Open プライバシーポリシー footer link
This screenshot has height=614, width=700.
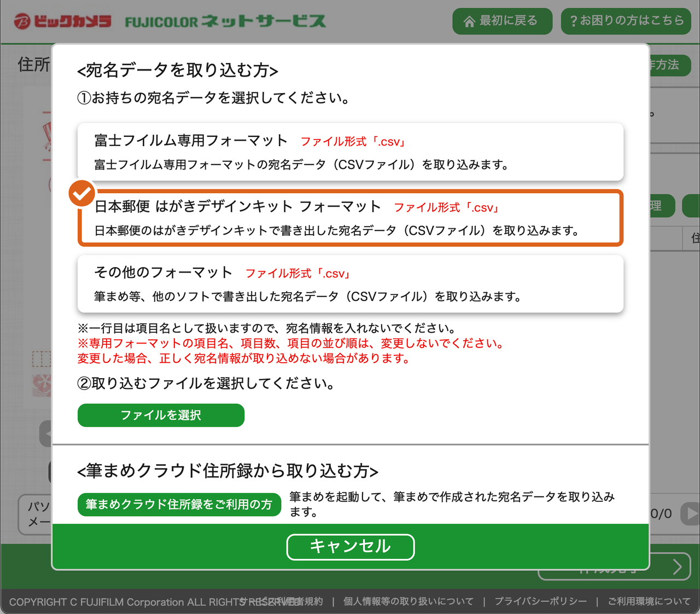click(540, 601)
